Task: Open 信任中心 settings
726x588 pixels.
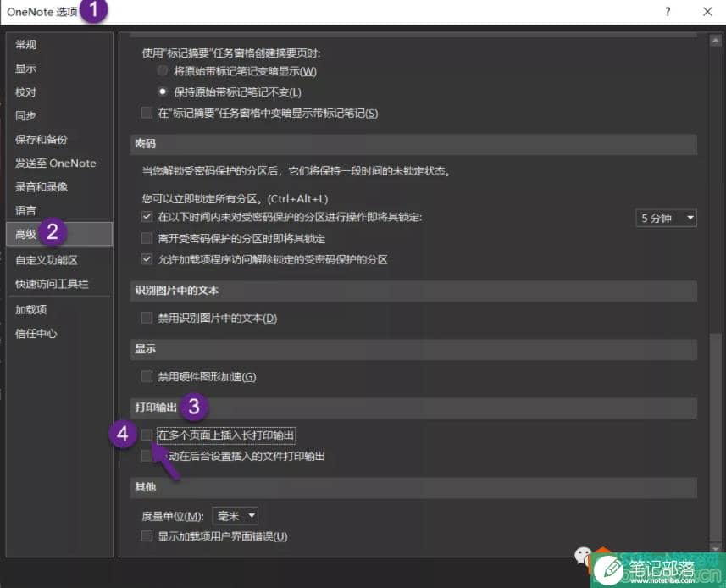Action: (36, 333)
